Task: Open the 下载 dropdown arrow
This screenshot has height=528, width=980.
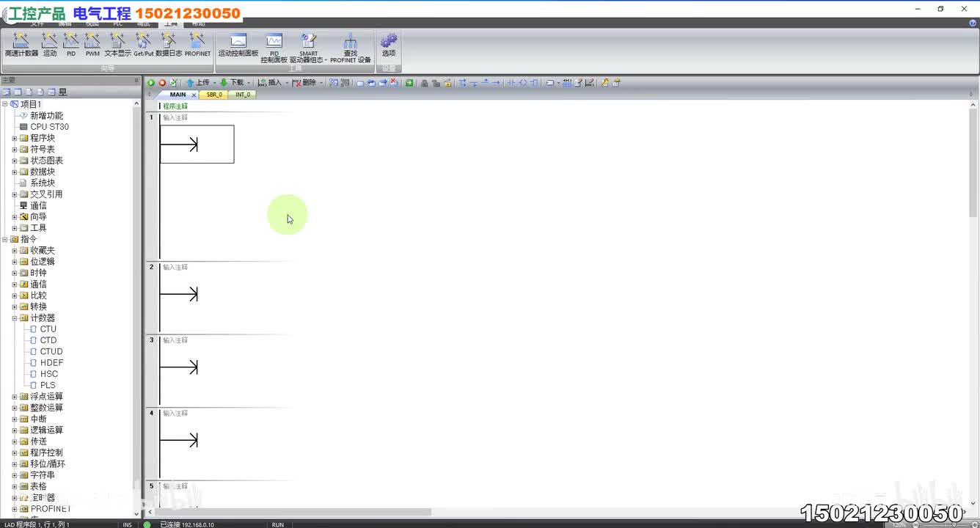Action: click(x=249, y=83)
